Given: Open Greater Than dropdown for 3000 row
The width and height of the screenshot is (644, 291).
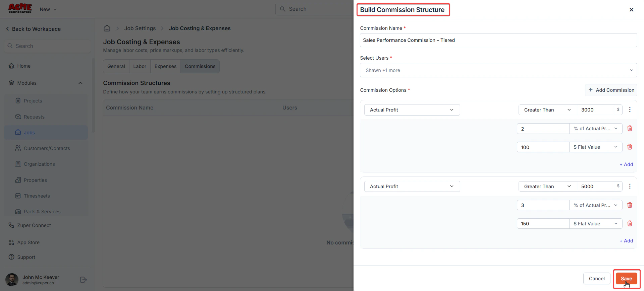Looking at the screenshot, I should click(x=548, y=110).
